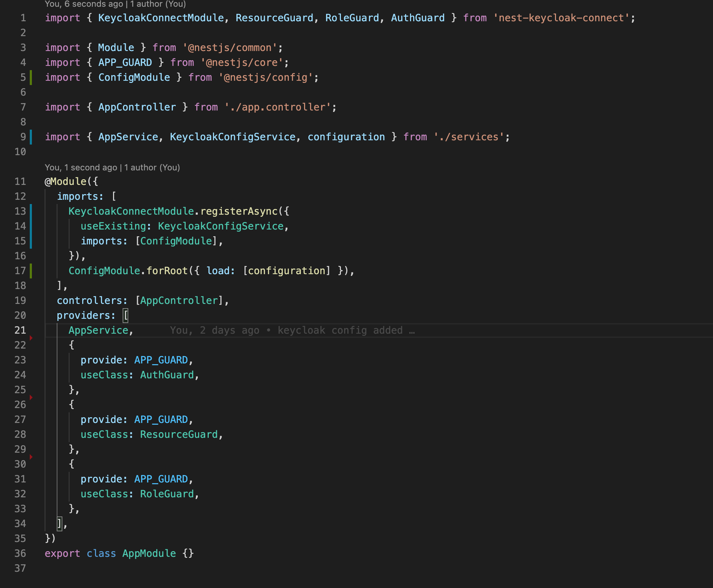Collapse the @Module decorator block at line 11
The height and width of the screenshot is (588, 713).
(x=39, y=181)
